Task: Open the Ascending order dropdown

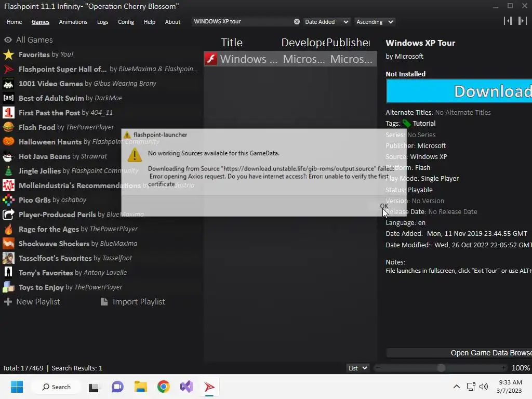Action: [375, 22]
